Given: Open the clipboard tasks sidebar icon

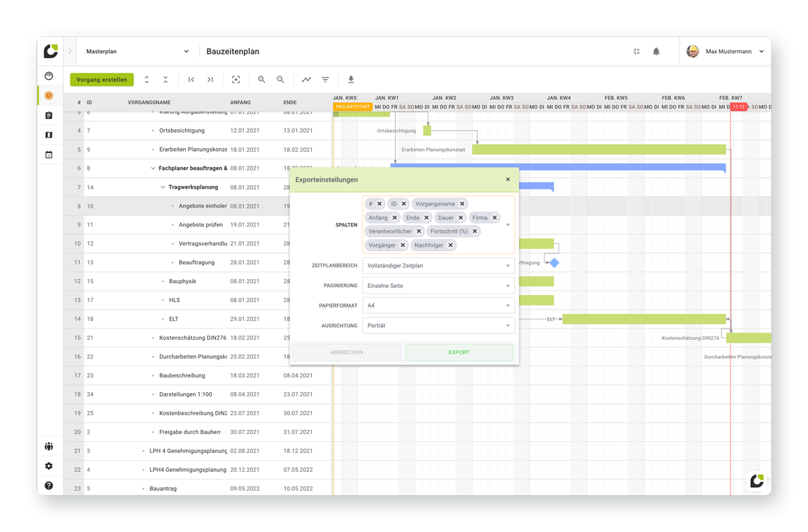Looking at the screenshot, I should pos(49,115).
